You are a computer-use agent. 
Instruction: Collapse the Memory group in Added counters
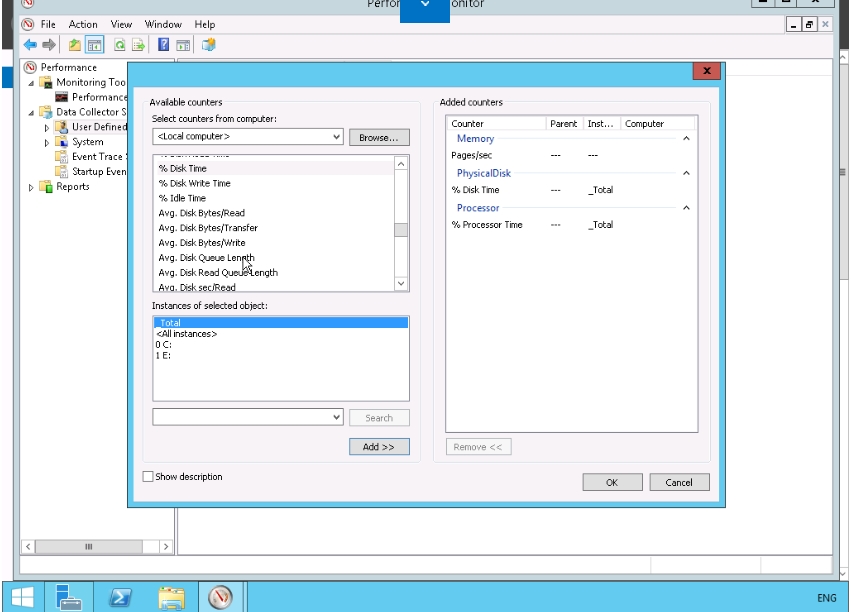686,139
